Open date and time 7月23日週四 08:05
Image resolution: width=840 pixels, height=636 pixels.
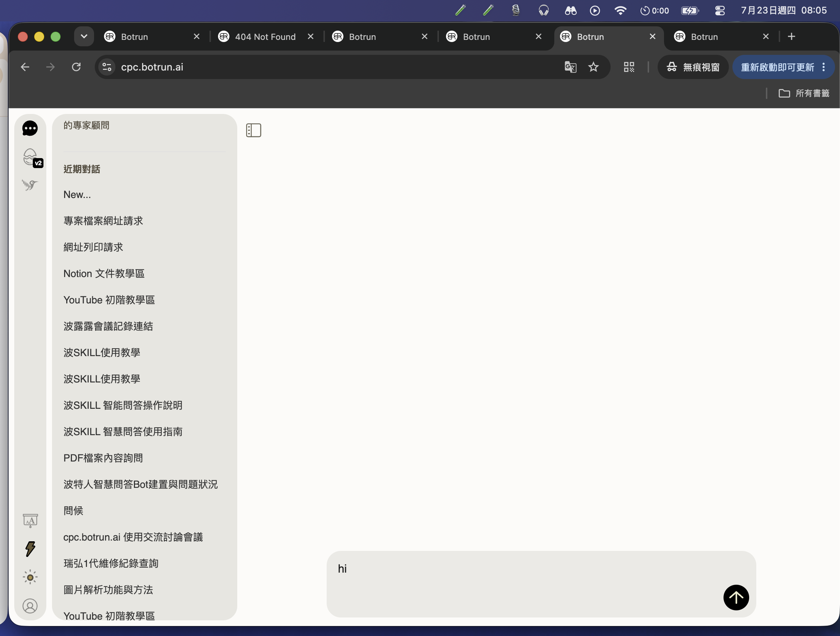[784, 10]
